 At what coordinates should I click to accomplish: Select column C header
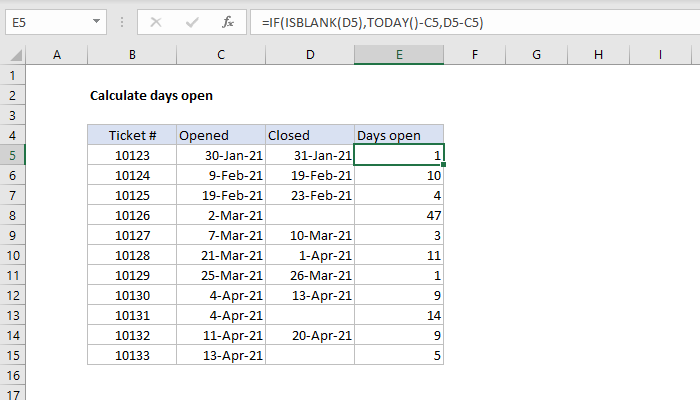(x=221, y=55)
